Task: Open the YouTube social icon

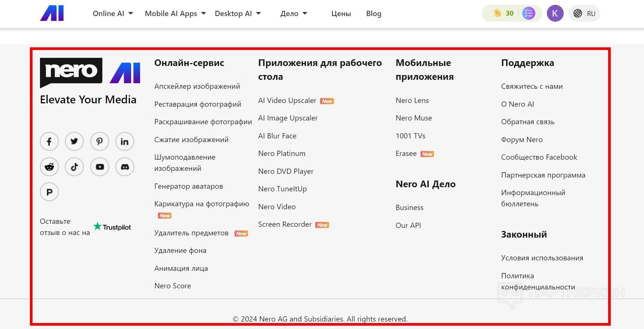Action: point(100,167)
